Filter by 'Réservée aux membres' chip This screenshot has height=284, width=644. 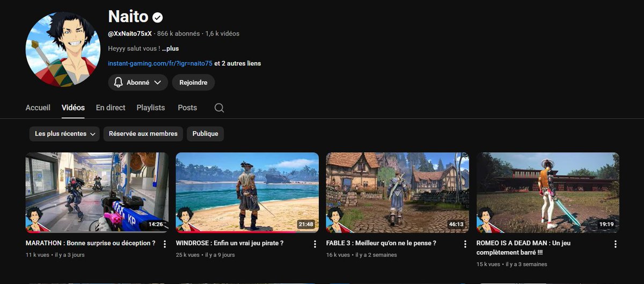pyautogui.click(x=143, y=134)
